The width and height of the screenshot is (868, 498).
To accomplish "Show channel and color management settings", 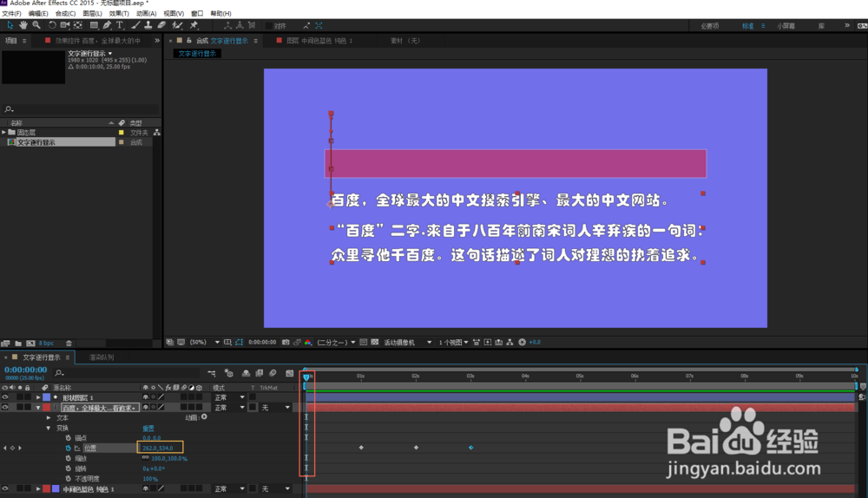I will click(308, 342).
